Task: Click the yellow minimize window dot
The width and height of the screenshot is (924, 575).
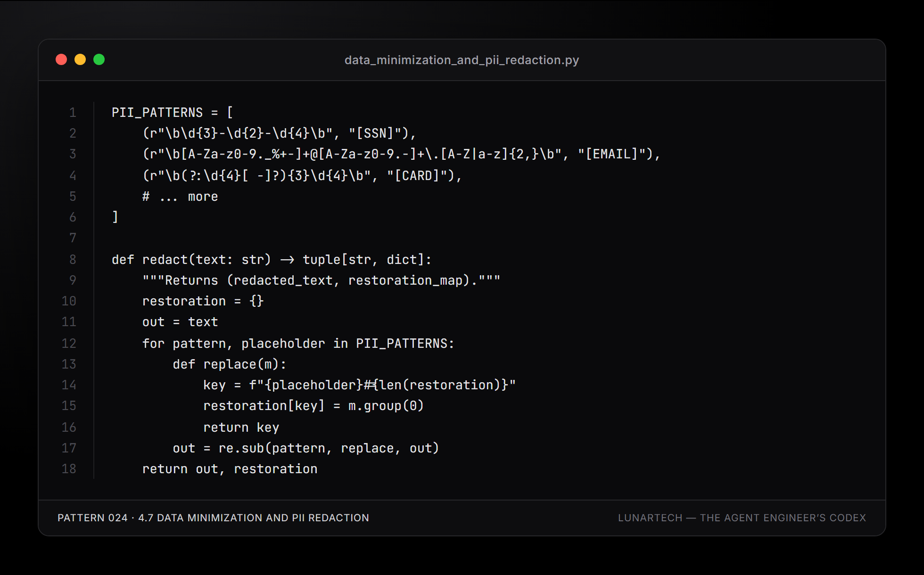Action: (x=80, y=59)
